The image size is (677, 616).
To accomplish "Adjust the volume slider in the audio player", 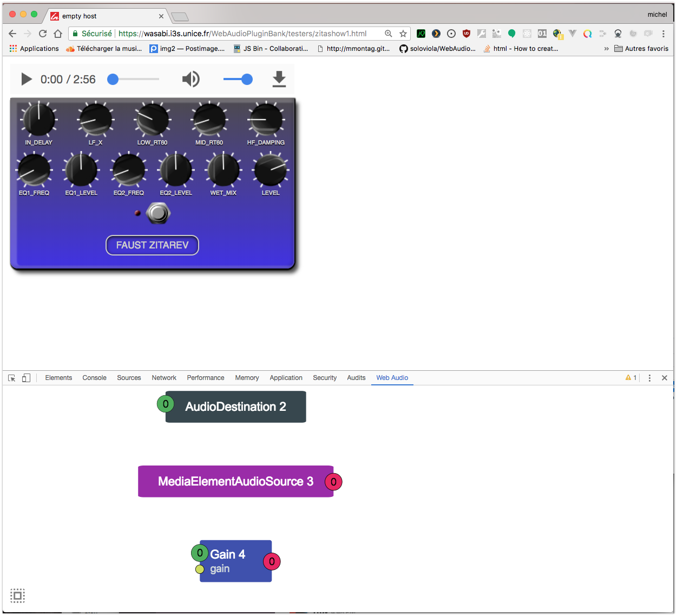I will click(x=247, y=79).
